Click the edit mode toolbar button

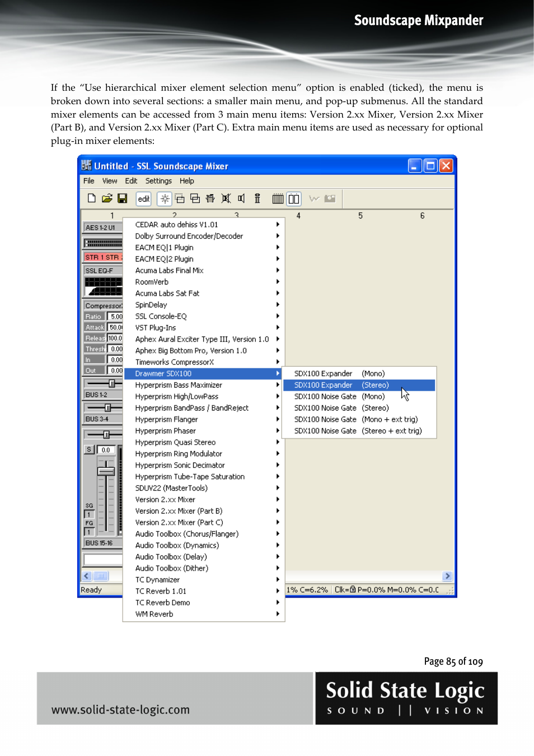[143, 199]
